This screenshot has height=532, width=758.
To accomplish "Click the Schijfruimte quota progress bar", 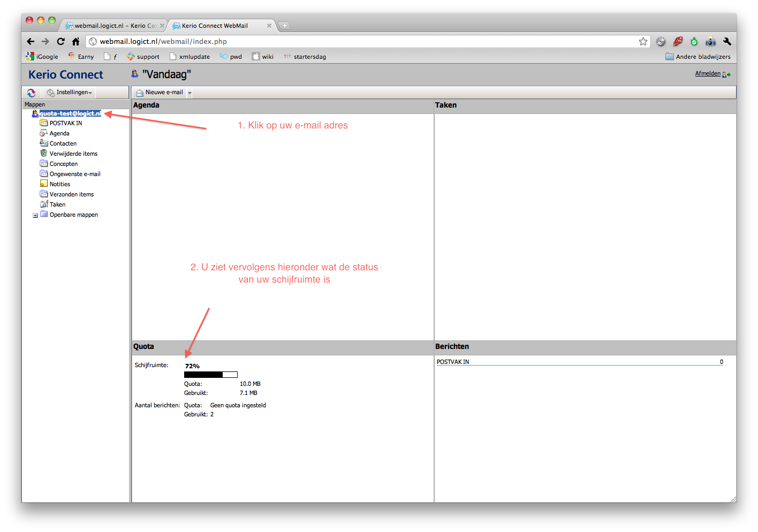I will (211, 375).
